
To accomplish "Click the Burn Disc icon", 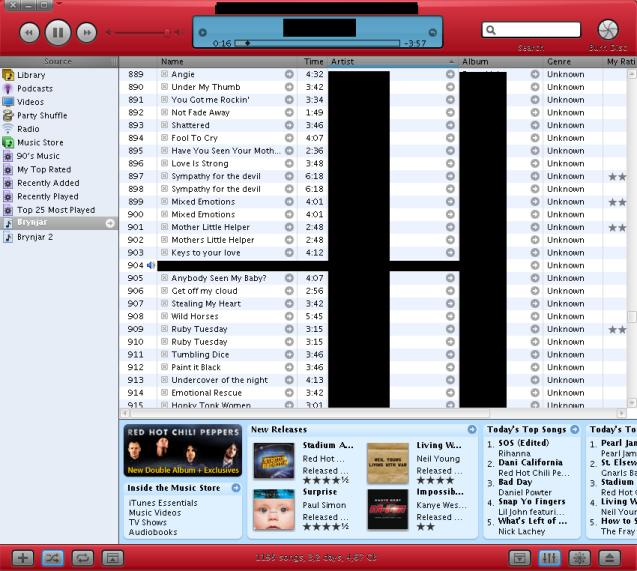I will point(608,30).
